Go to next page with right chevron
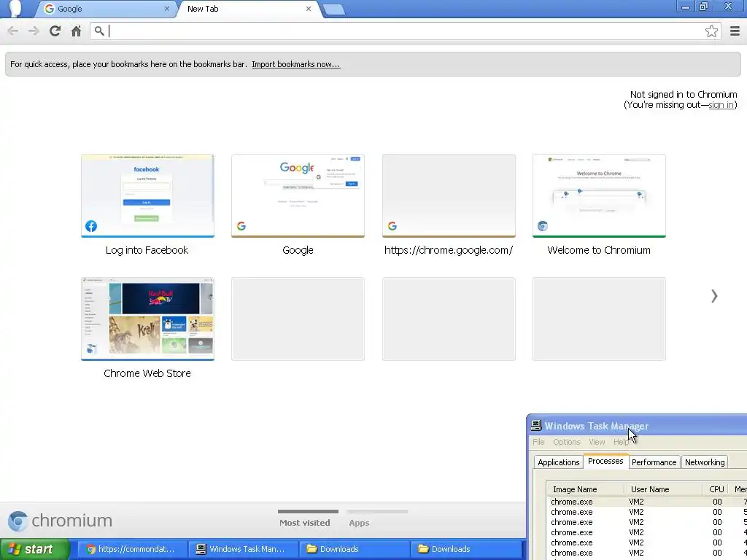747x560 pixels. point(714,296)
